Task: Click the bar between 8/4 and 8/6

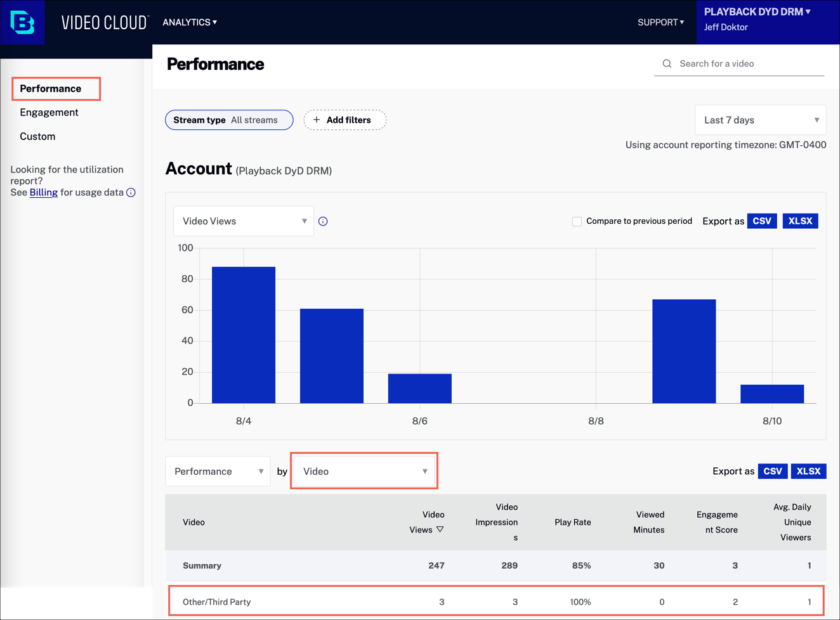Action: click(x=332, y=356)
